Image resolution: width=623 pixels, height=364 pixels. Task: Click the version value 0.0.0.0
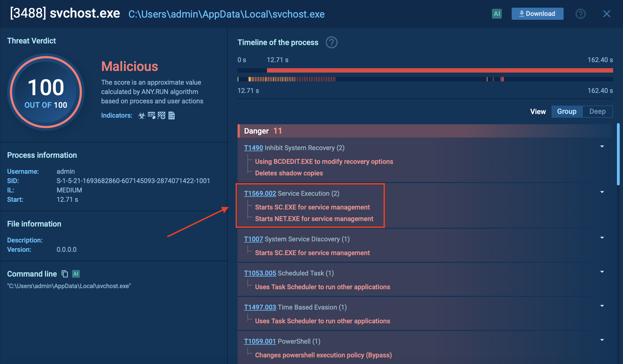67,249
